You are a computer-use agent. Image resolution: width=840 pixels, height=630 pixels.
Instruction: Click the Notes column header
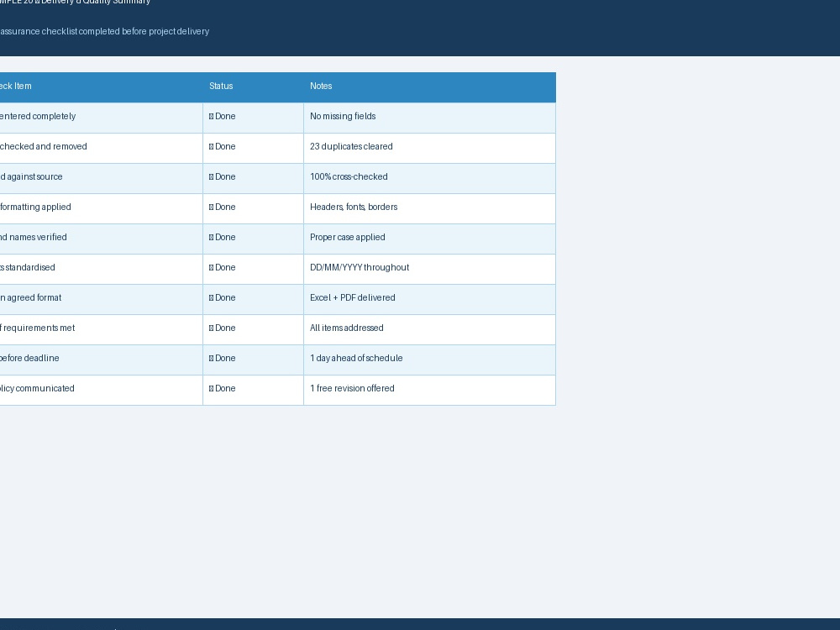click(x=429, y=87)
